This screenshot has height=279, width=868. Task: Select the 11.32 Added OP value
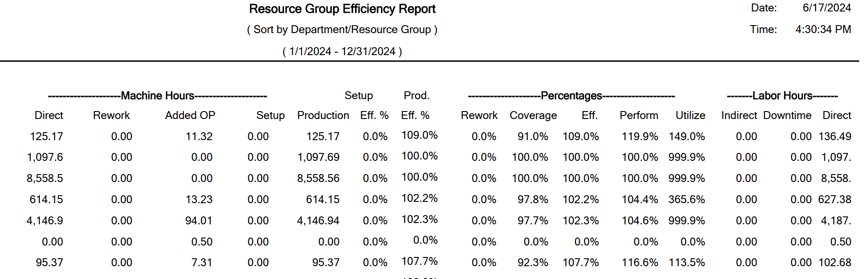(199, 137)
